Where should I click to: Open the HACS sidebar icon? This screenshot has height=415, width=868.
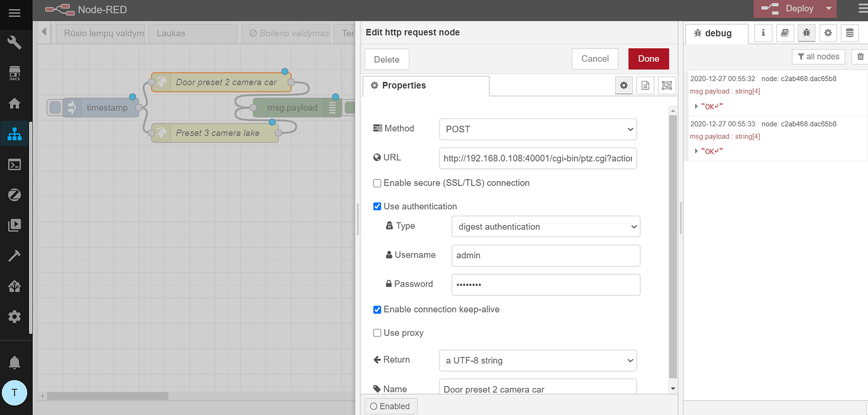[x=14, y=73]
